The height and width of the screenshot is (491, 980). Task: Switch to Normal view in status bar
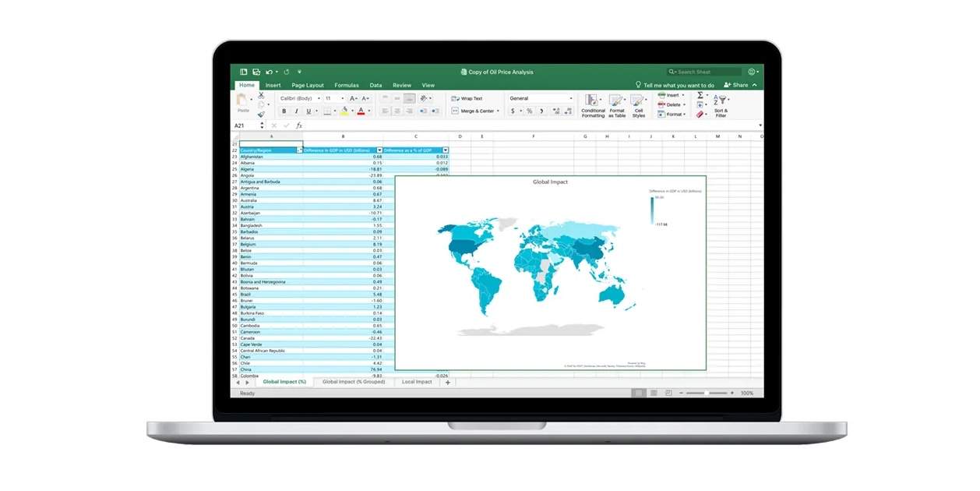(638, 394)
